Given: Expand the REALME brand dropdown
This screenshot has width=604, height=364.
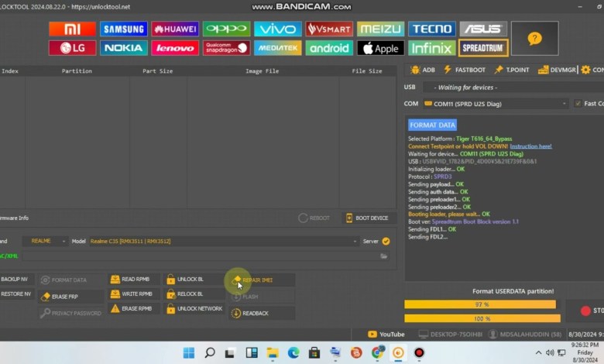Looking at the screenshot, I should coord(45,241).
